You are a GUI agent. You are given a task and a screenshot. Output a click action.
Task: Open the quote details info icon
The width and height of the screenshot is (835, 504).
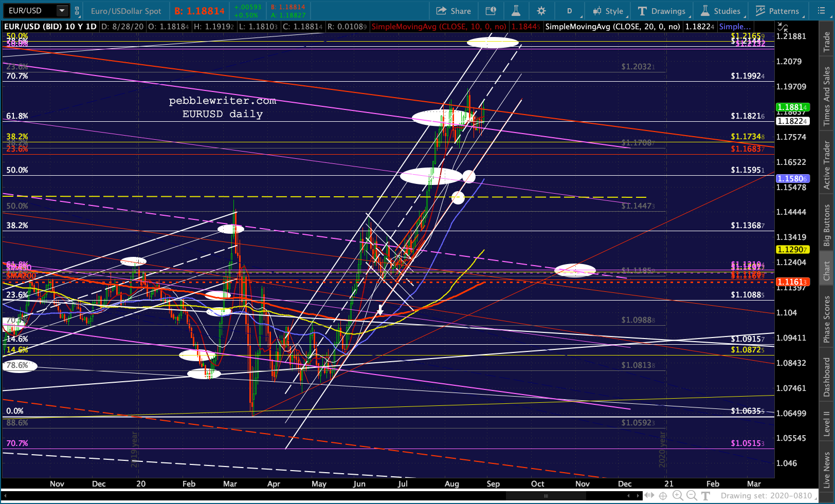point(491,11)
